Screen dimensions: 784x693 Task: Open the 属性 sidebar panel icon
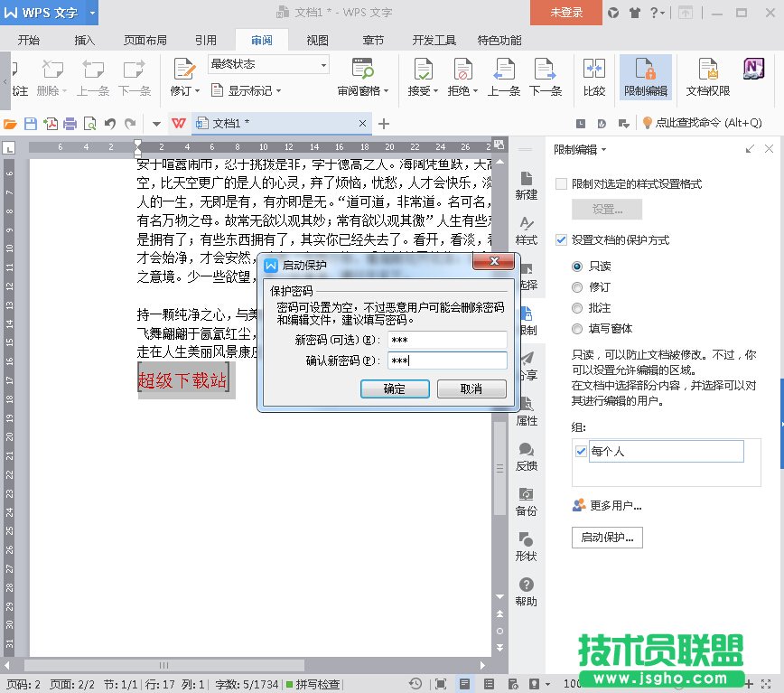526,409
